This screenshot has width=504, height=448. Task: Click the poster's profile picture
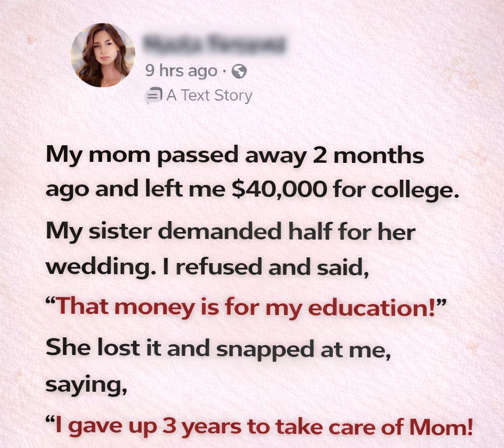point(103,55)
